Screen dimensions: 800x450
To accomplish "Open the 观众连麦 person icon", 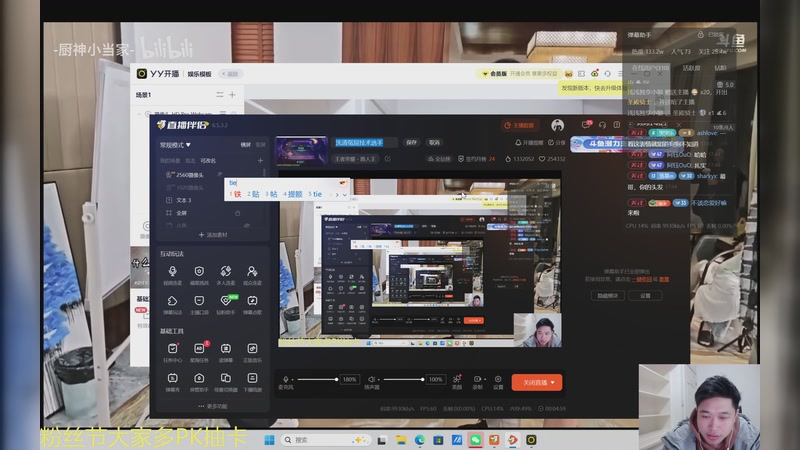I will click(252, 271).
